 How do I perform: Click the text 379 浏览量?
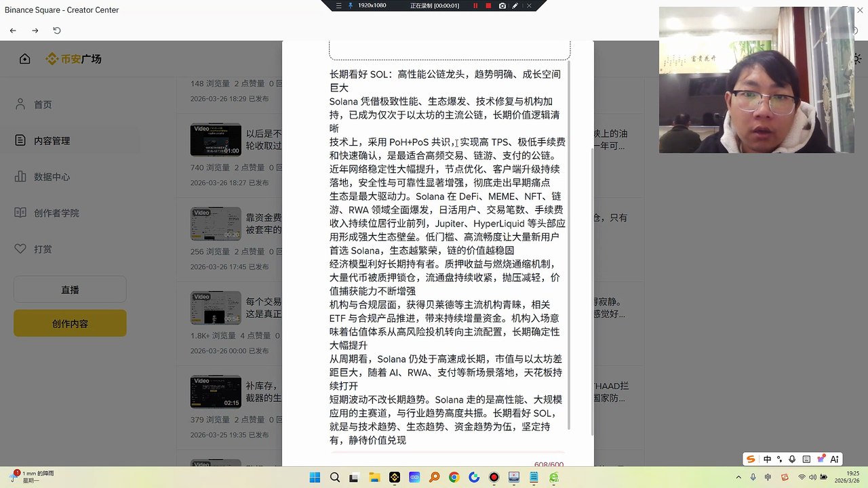pyautogui.click(x=210, y=420)
